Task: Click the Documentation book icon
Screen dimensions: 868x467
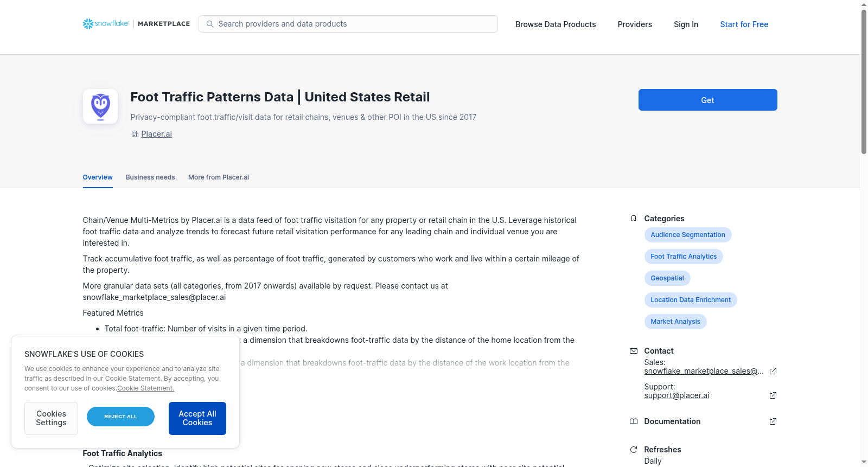Action: coord(634,421)
